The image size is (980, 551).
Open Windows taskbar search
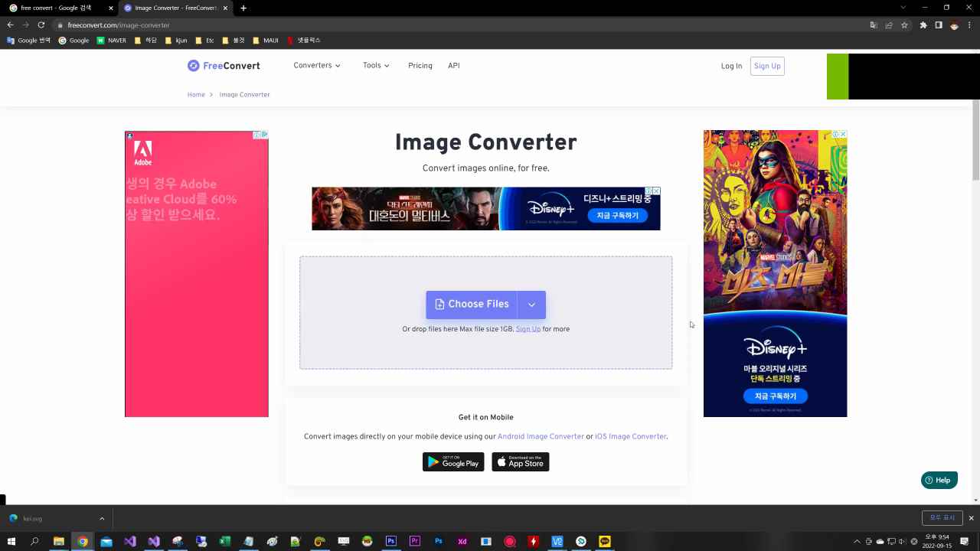[x=34, y=542]
